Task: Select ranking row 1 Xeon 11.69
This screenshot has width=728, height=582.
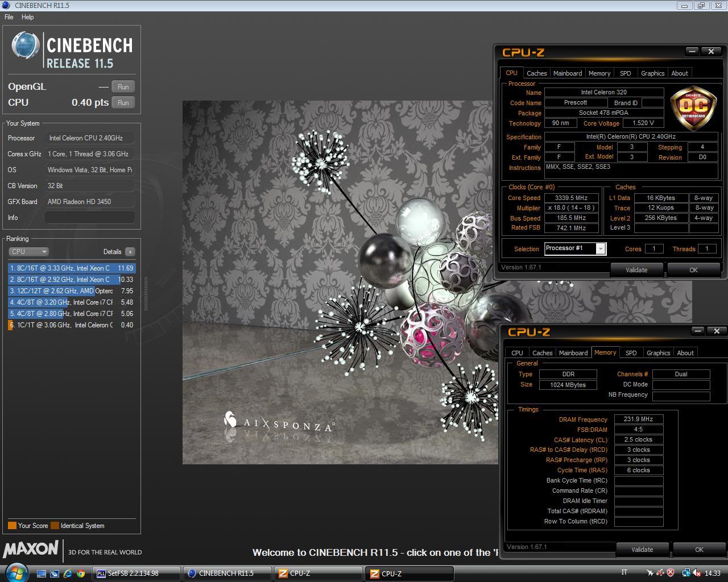Action: click(x=72, y=268)
